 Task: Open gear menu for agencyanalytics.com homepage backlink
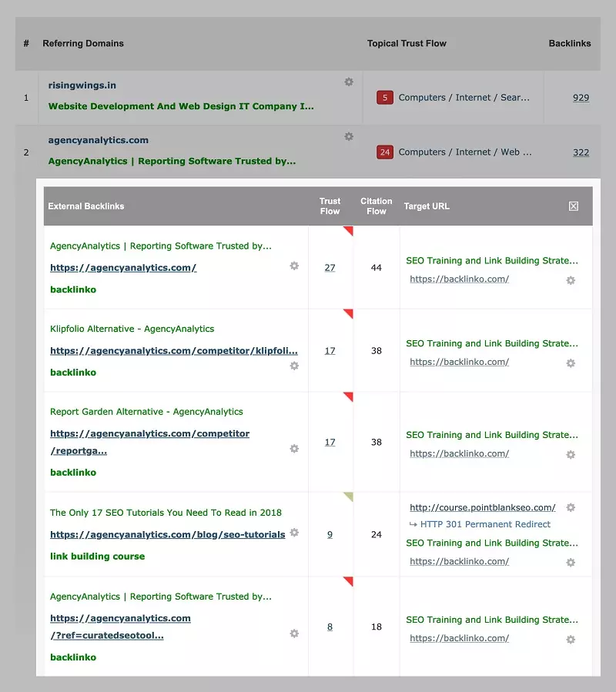coord(294,266)
